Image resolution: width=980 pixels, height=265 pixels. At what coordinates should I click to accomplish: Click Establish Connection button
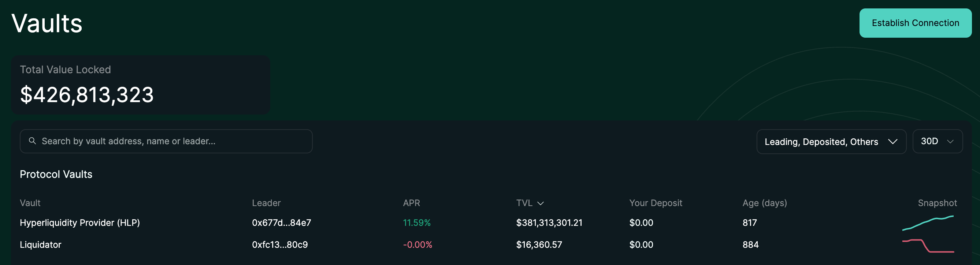coord(915,23)
